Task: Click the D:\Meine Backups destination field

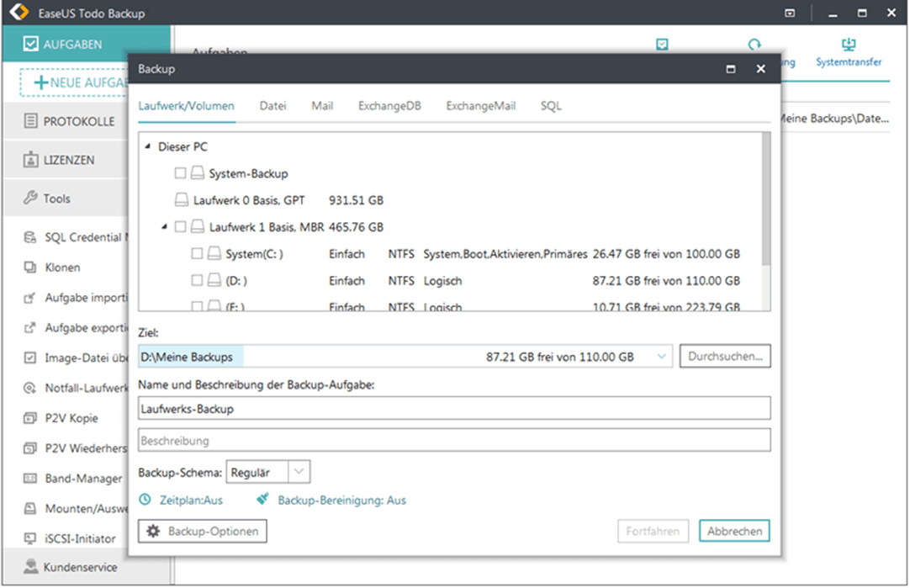Action: coord(405,357)
